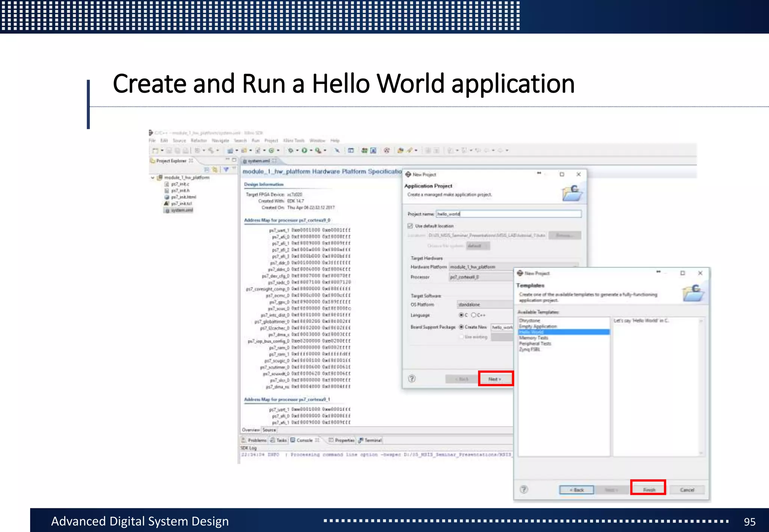Image resolution: width=769 pixels, height=532 pixels.
Task: Click the green Run toolbar icon
Action: coord(305,150)
